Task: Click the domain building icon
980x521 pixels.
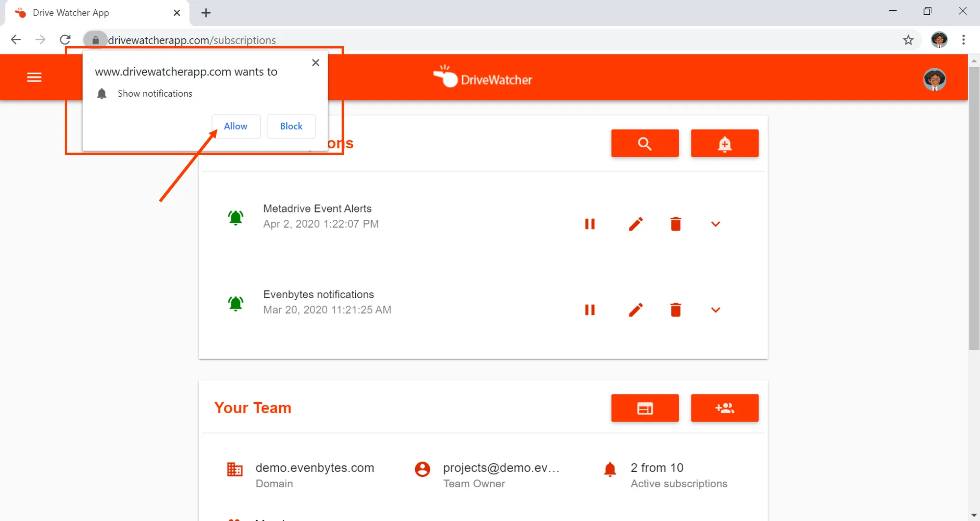Action: 235,469
